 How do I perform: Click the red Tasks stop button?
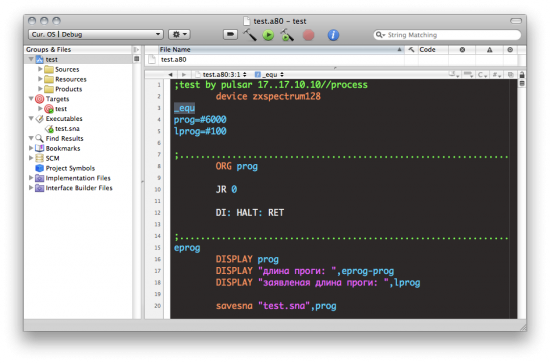[x=308, y=35]
